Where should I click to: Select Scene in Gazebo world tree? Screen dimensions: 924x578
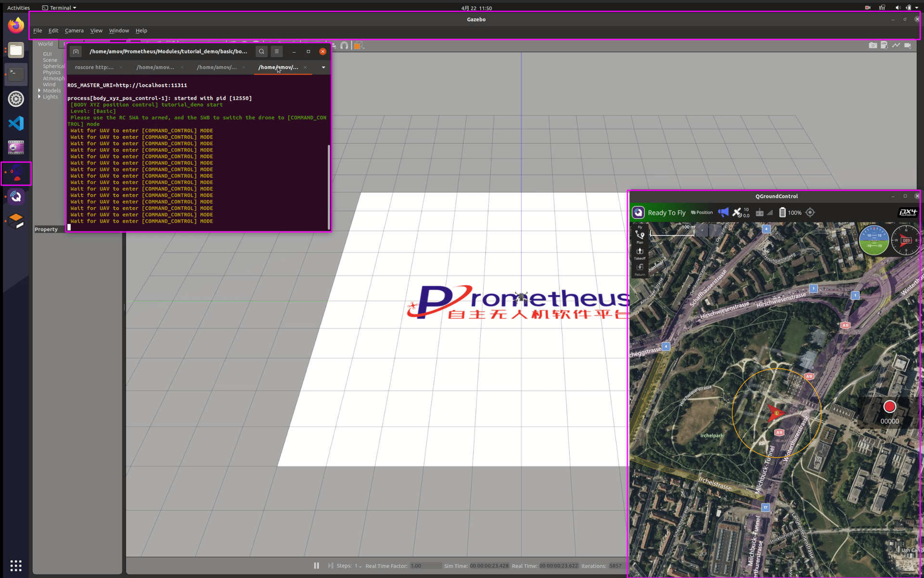point(50,60)
